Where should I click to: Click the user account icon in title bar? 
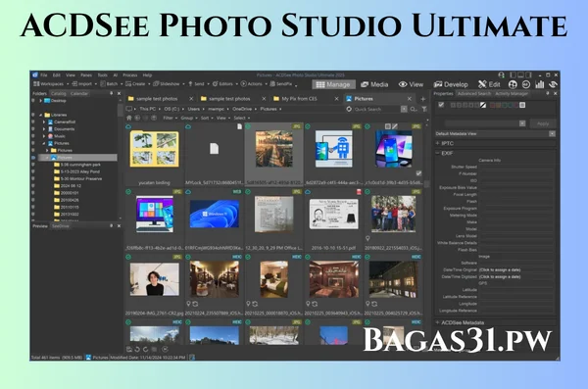(501, 75)
